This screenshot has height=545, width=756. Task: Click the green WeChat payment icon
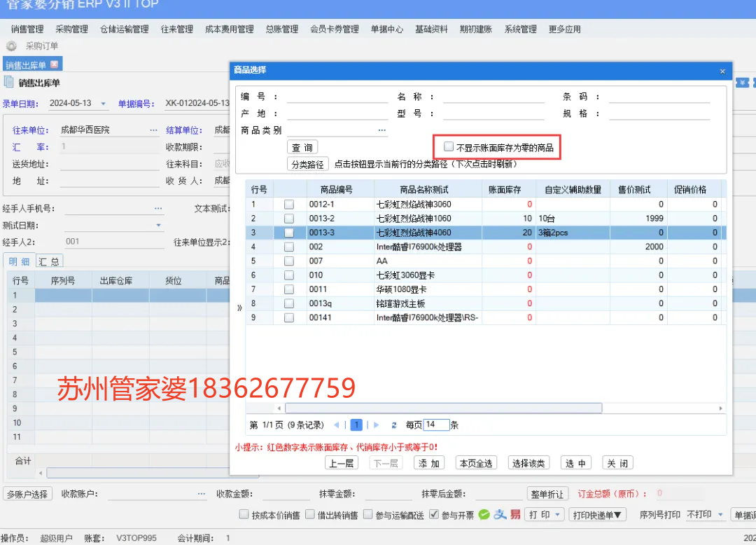[x=484, y=515]
